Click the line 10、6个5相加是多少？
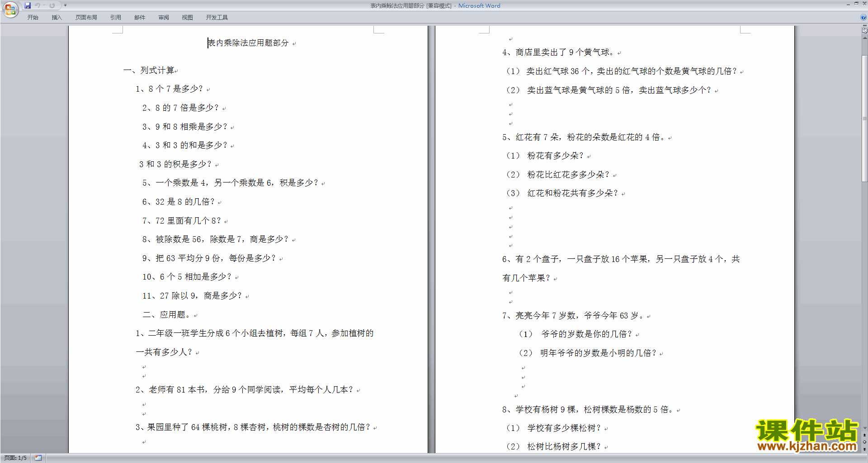This screenshot has width=868, height=463. pos(187,277)
